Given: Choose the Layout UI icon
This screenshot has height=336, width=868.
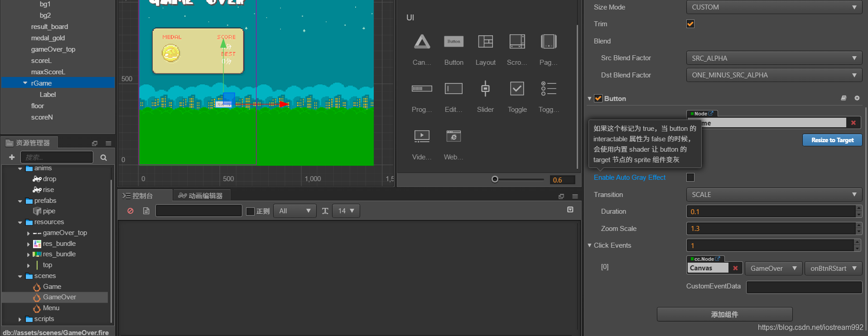Looking at the screenshot, I should (x=485, y=42).
